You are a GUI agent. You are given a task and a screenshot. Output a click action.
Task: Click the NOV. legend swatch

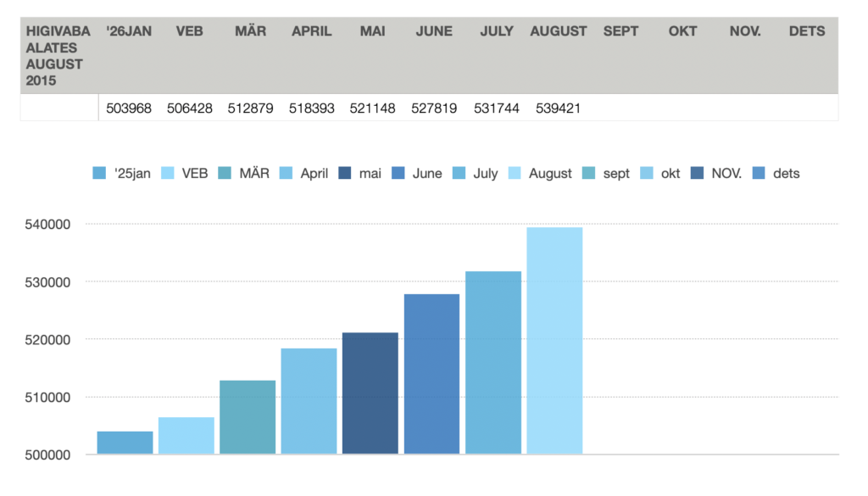coord(697,173)
